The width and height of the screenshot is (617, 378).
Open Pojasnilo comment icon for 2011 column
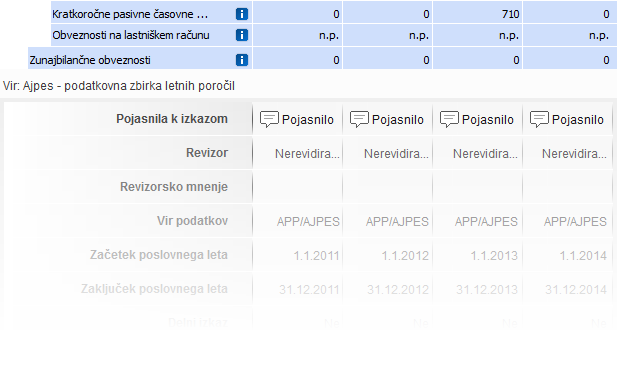point(269,119)
